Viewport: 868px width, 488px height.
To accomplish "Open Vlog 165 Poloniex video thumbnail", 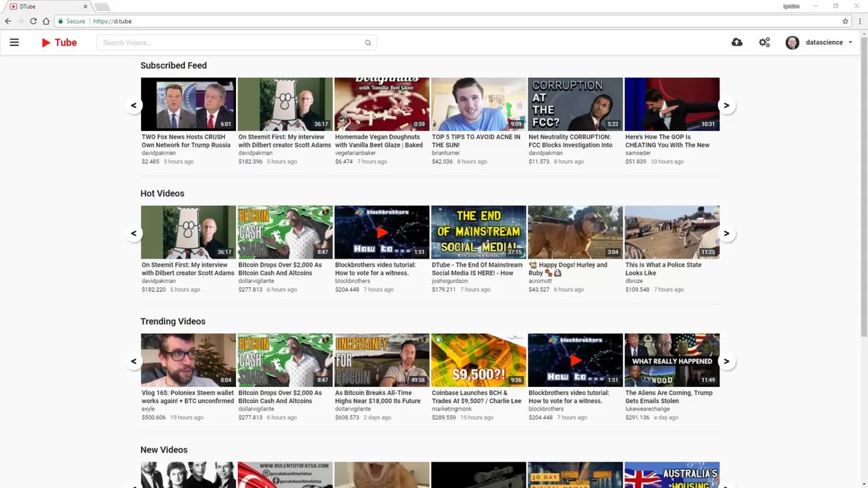I will point(189,360).
